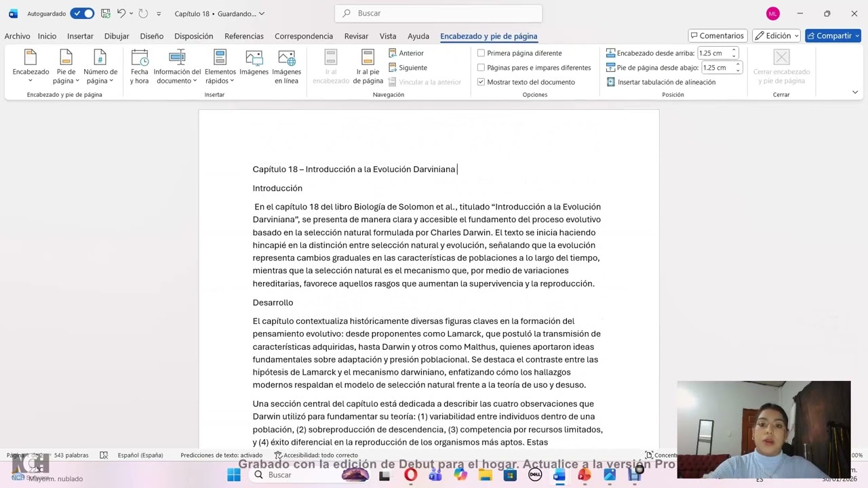Open Microsoft Store from taskbar
Viewport: 868px width, 488px height.
[510, 475]
